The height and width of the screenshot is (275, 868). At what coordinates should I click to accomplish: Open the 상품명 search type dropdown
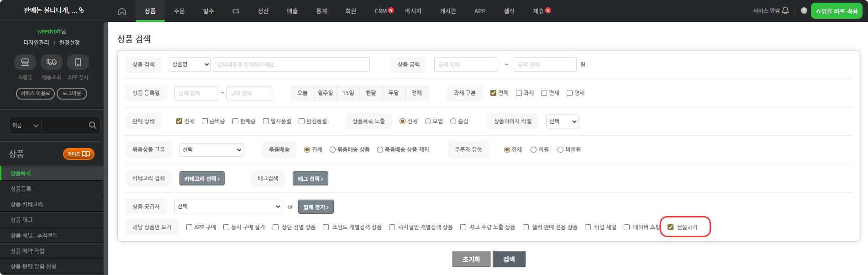[190, 64]
